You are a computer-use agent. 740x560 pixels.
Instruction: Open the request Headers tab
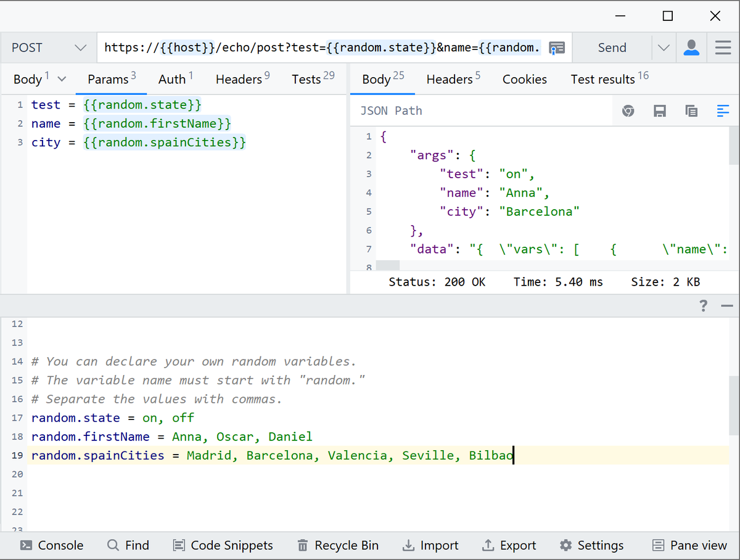[x=242, y=79]
